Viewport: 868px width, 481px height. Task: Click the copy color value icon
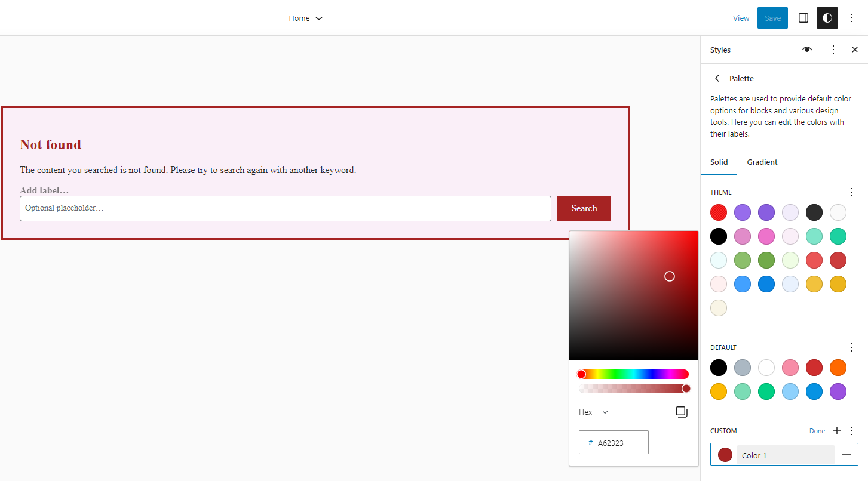tap(682, 412)
